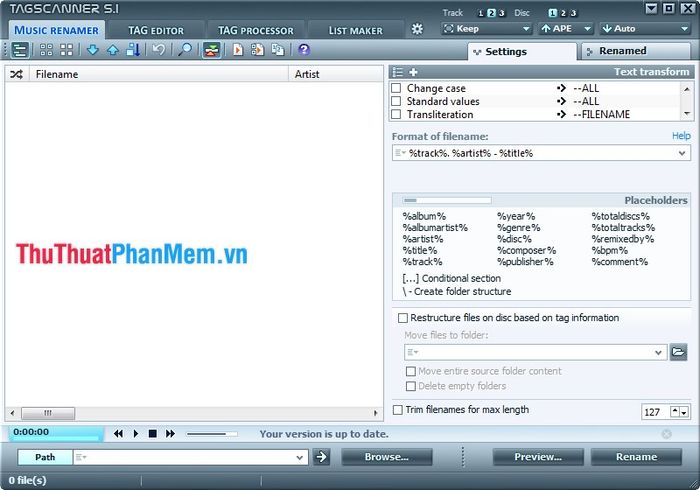Open the Settings tab
Viewport: 700px width, 490px height.
pyautogui.click(x=522, y=52)
